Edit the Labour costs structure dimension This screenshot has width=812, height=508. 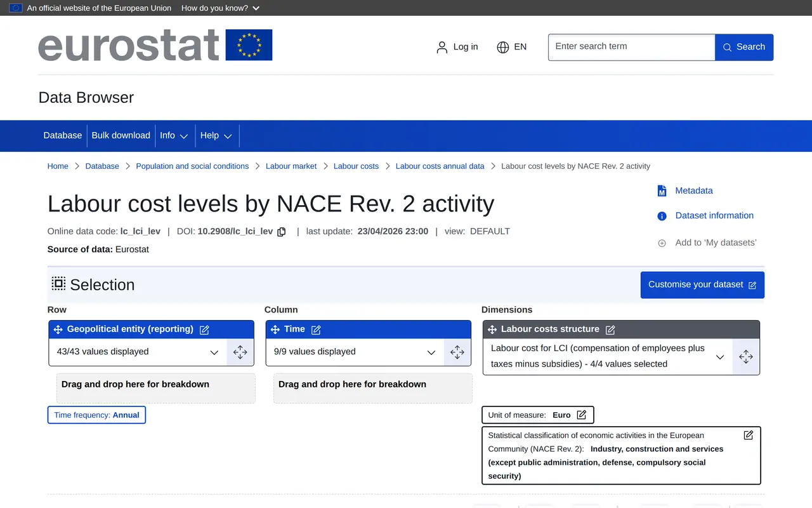click(610, 330)
